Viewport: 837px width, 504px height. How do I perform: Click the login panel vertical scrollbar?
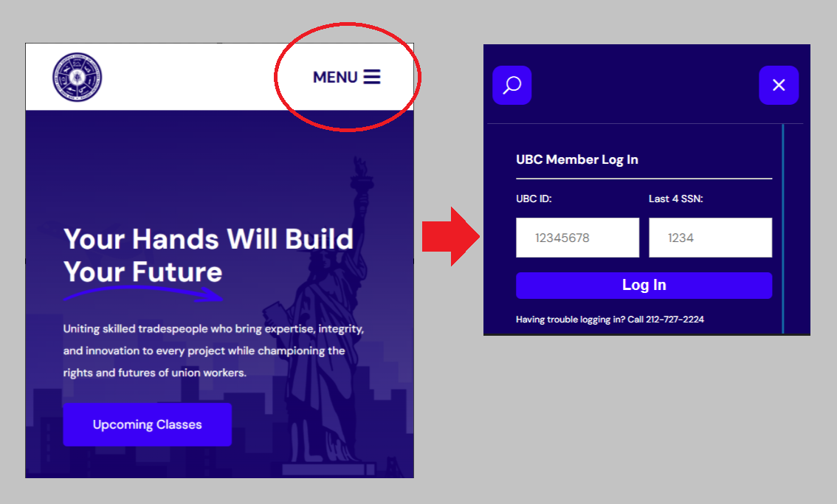click(782, 229)
